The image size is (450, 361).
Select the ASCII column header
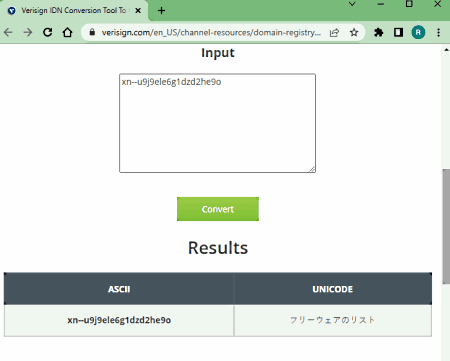(119, 289)
